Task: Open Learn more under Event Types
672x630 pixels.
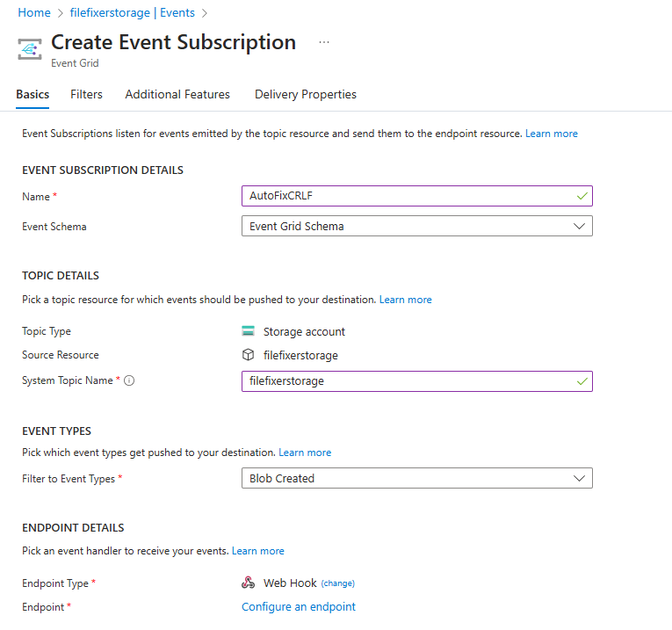Action: click(305, 453)
